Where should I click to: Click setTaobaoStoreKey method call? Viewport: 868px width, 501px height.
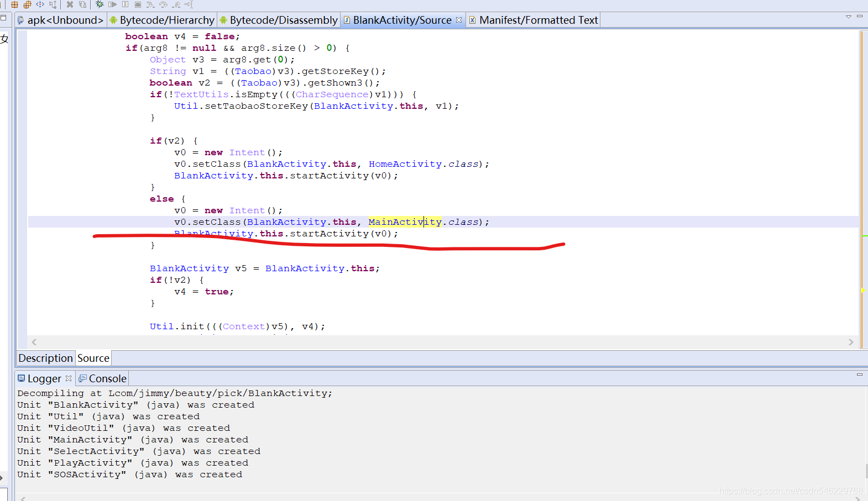coord(256,106)
